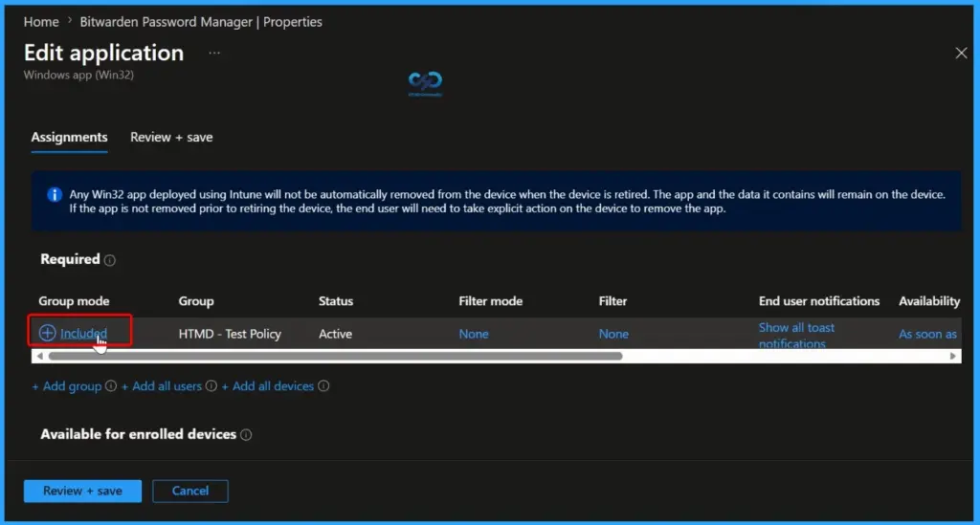Click the horizontal scrollbar thumb
This screenshot has width=980, height=525.
(336, 356)
